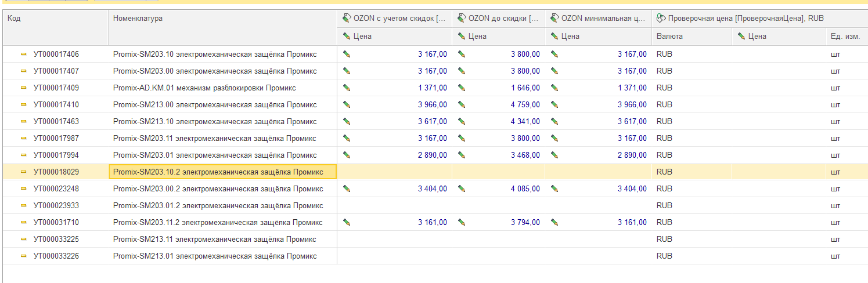Click pencil icon beside 3 966,00 discount price in row УТ000017410
This screenshot has width=868, height=283.
[347, 105]
